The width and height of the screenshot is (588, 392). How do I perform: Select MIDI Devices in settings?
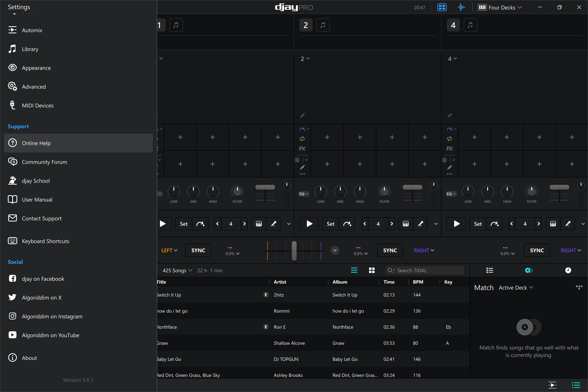click(x=37, y=105)
